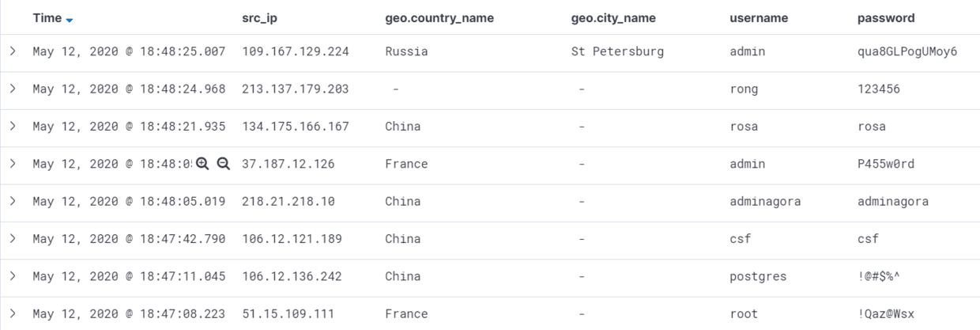Expand the row for username postgres

click(13, 276)
